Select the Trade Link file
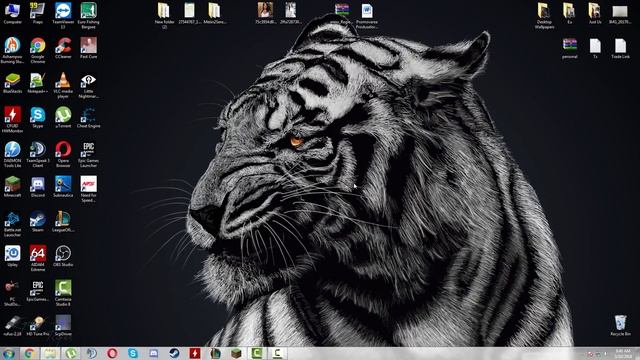The height and width of the screenshot is (360, 640). (620, 48)
